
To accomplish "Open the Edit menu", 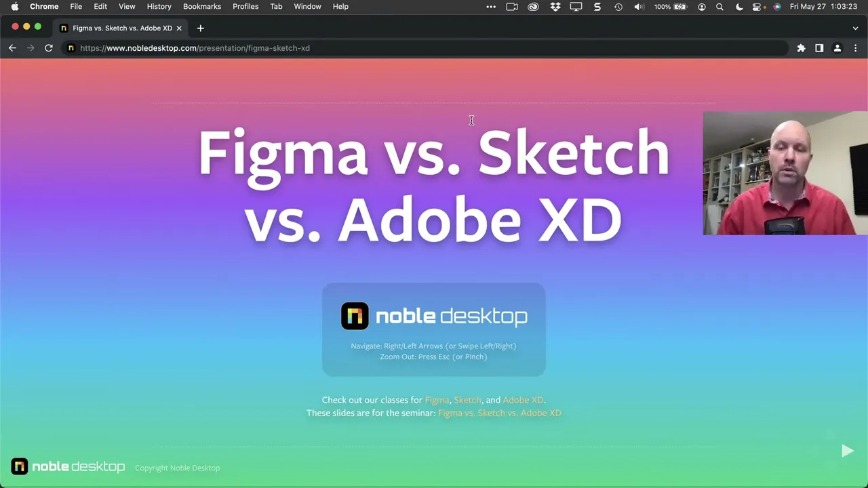I will pos(100,7).
